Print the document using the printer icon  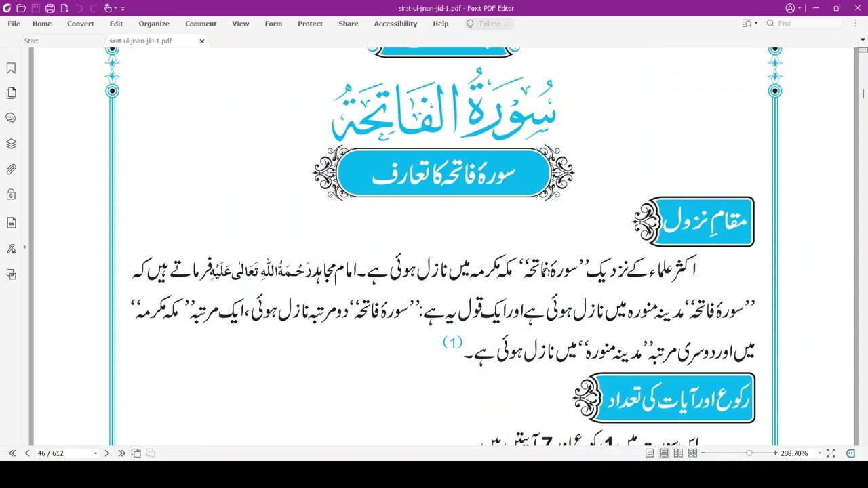[50, 8]
